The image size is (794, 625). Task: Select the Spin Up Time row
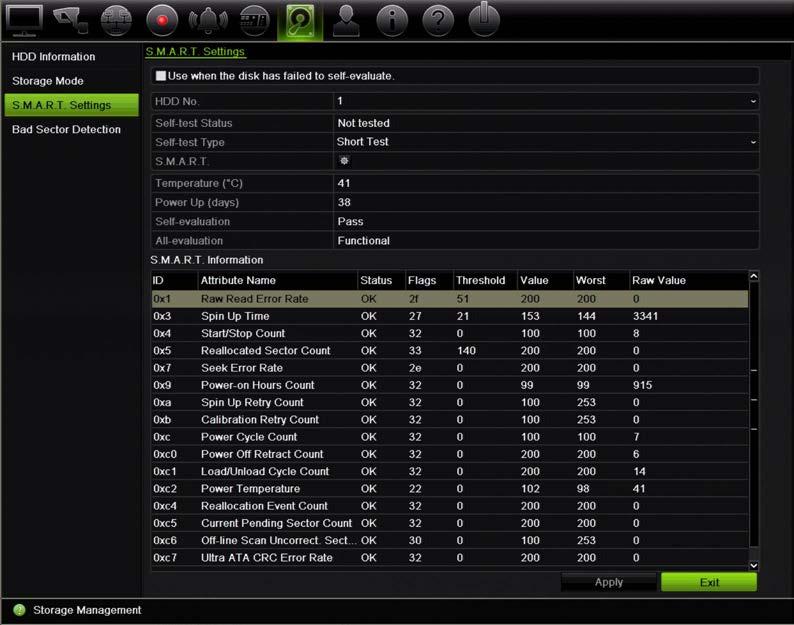click(x=450, y=316)
